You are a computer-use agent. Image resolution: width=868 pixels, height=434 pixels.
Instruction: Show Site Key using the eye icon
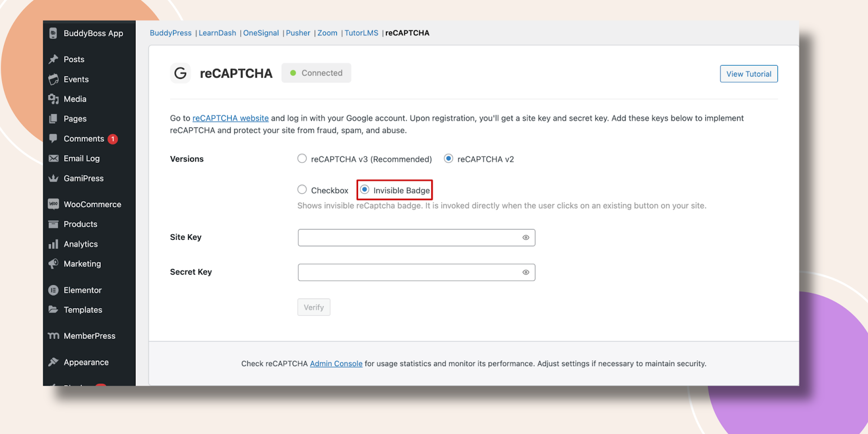[x=526, y=238]
